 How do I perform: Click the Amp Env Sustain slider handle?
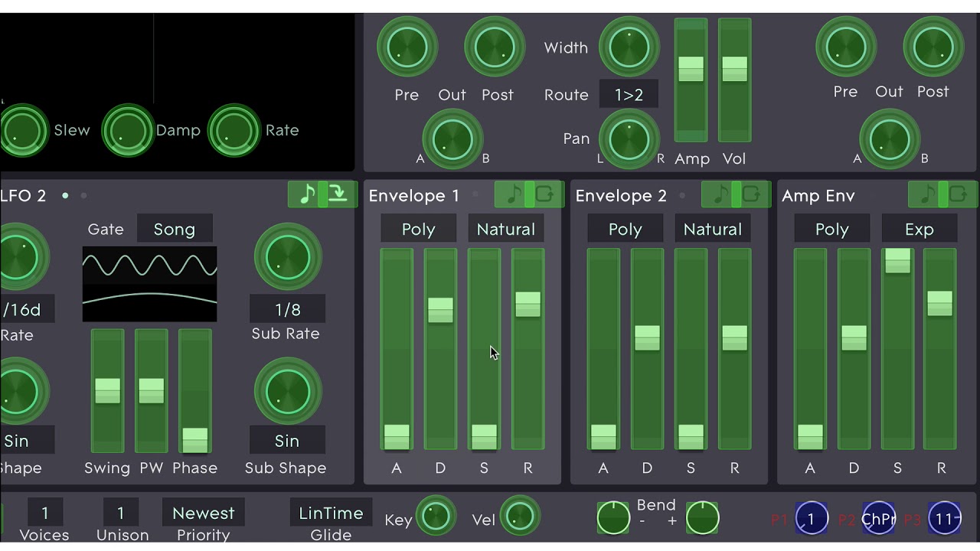click(x=897, y=261)
